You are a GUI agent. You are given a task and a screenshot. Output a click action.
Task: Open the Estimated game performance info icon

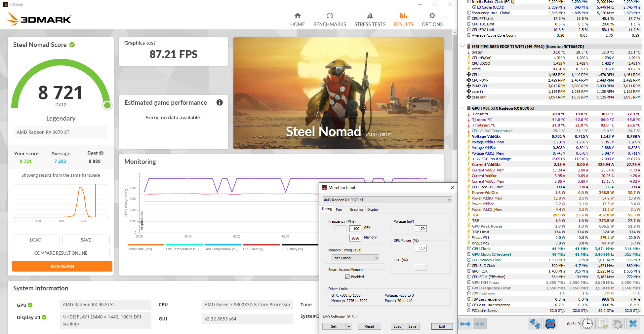click(220, 102)
